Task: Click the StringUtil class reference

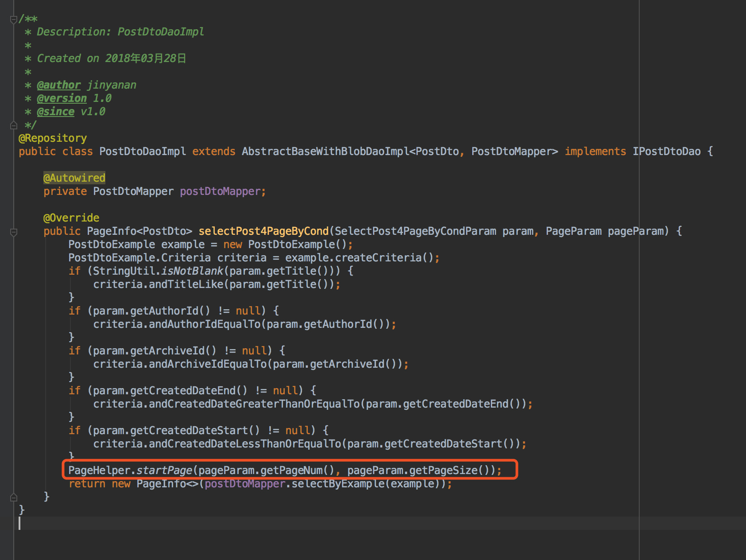Action: click(x=124, y=271)
